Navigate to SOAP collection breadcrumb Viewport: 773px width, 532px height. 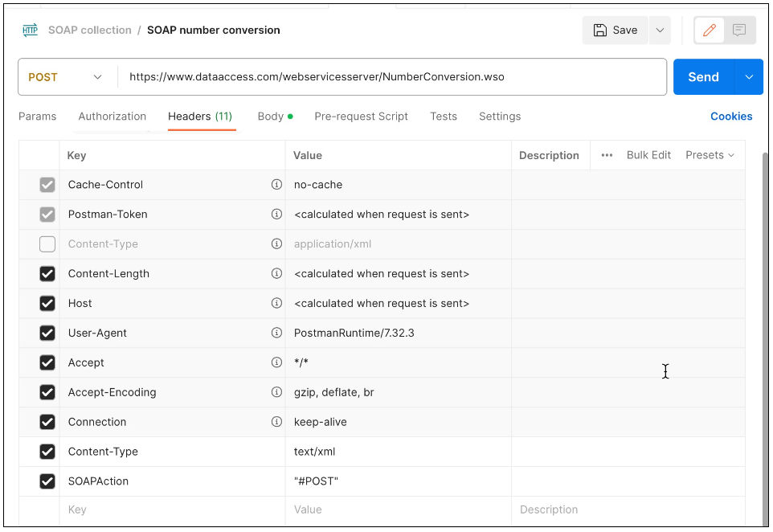pyautogui.click(x=90, y=30)
